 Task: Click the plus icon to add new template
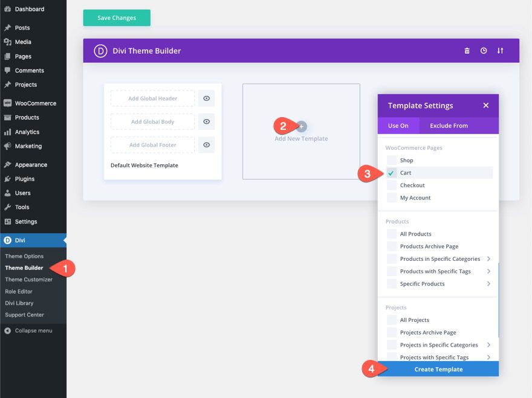pyautogui.click(x=301, y=127)
